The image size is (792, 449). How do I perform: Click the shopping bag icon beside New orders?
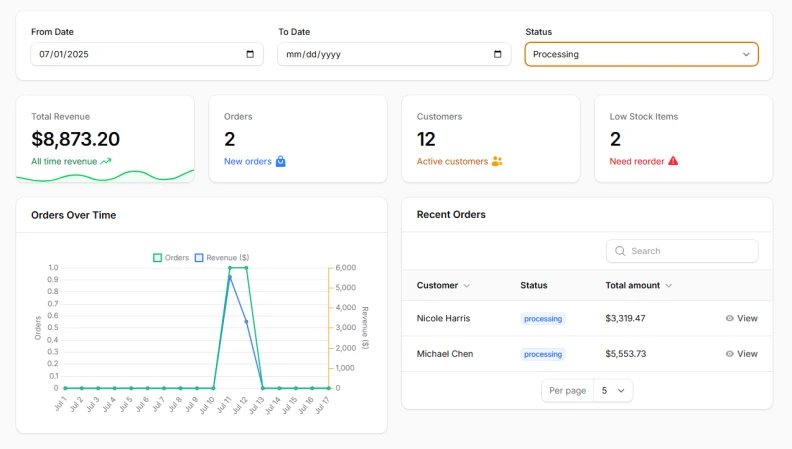click(x=280, y=161)
